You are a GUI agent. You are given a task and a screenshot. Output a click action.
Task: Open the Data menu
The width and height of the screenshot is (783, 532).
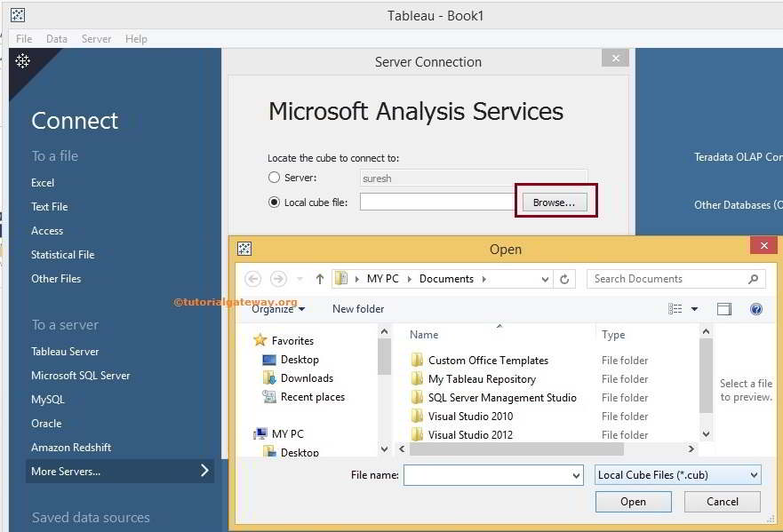click(57, 39)
